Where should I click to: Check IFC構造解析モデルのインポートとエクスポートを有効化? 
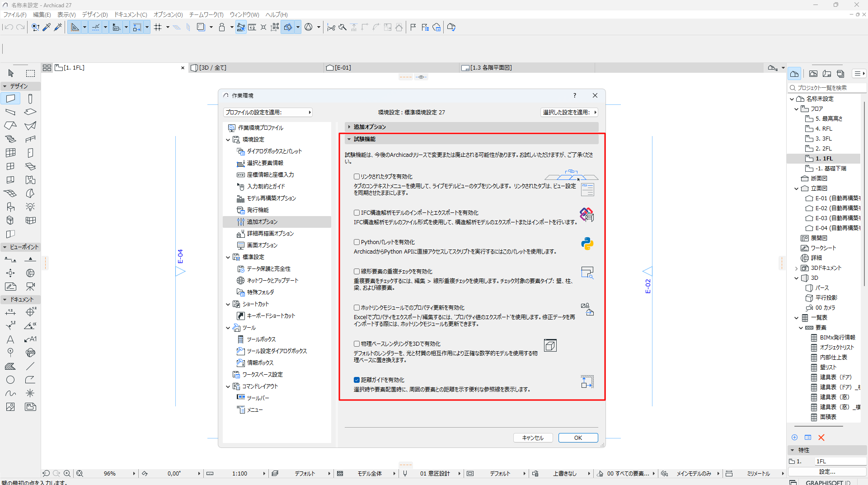coord(357,212)
